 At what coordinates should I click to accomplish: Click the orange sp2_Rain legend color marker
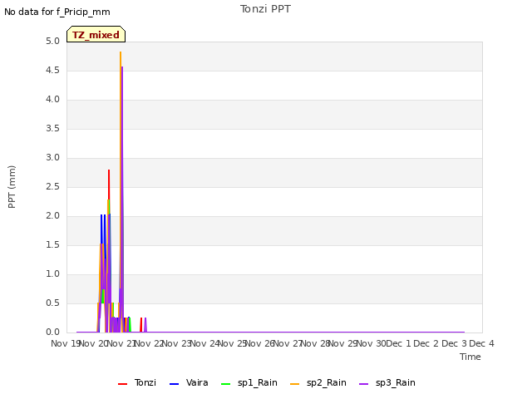click(x=295, y=384)
